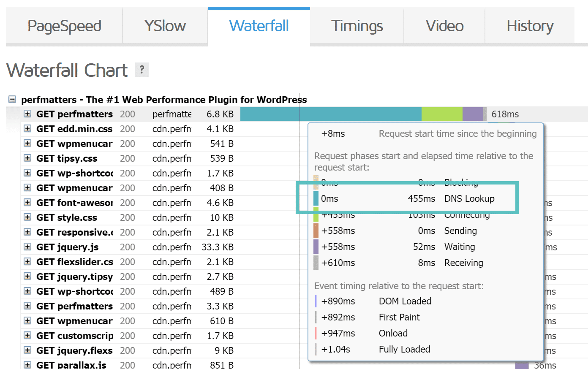Expand the GET style.css request details
This screenshot has height=369, width=588.
click(x=27, y=217)
